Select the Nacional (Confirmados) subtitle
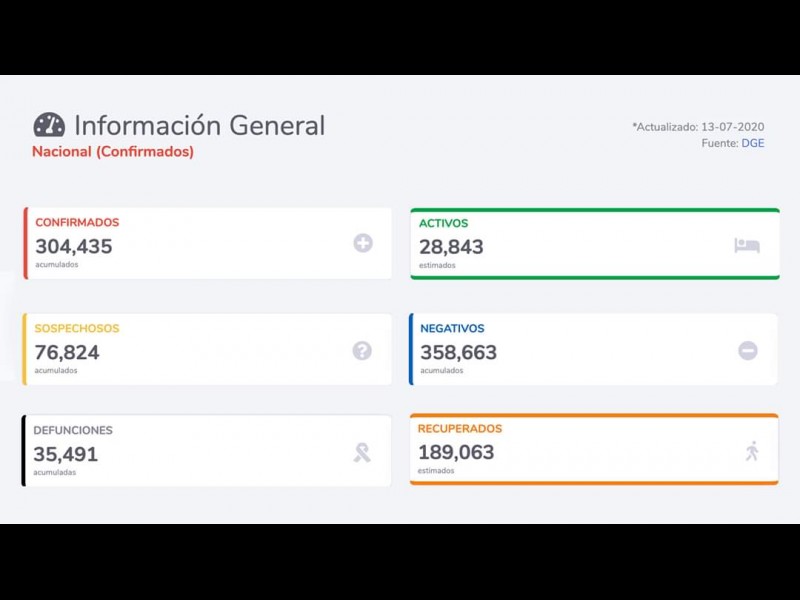This screenshot has width=800, height=600. (x=113, y=152)
